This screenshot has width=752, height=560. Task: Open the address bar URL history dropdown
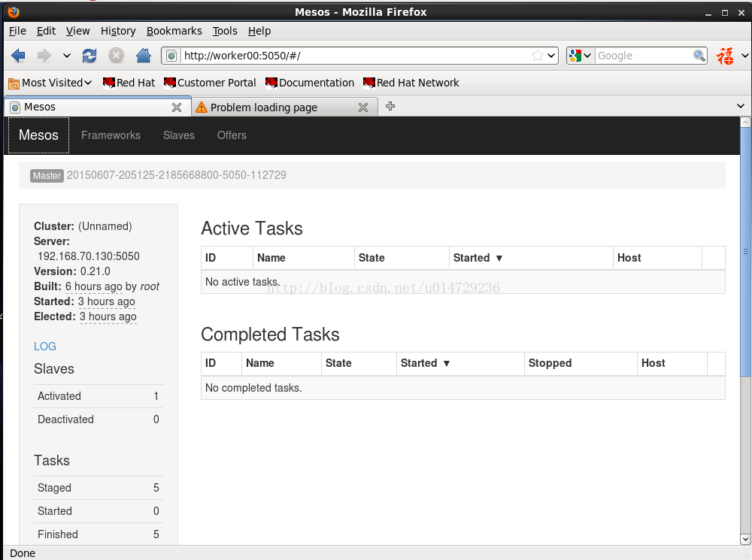(551, 56)
